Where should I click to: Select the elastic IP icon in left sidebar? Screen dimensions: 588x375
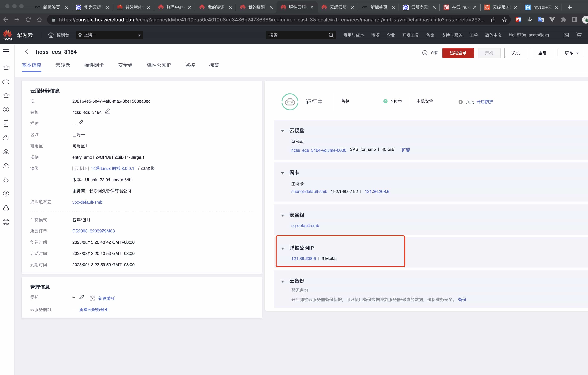click(6, 193)
